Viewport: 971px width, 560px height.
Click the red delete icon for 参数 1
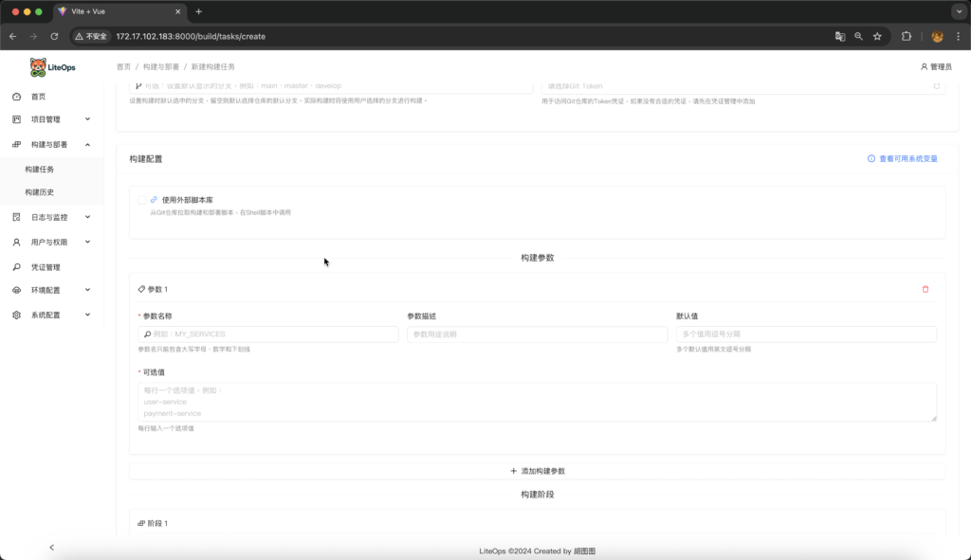(x=925, y=289)
